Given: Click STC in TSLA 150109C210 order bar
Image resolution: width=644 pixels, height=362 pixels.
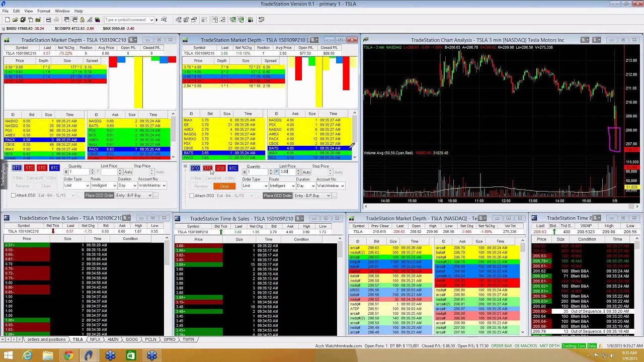Looking at the screenshot, I should (x=29, y=168).
